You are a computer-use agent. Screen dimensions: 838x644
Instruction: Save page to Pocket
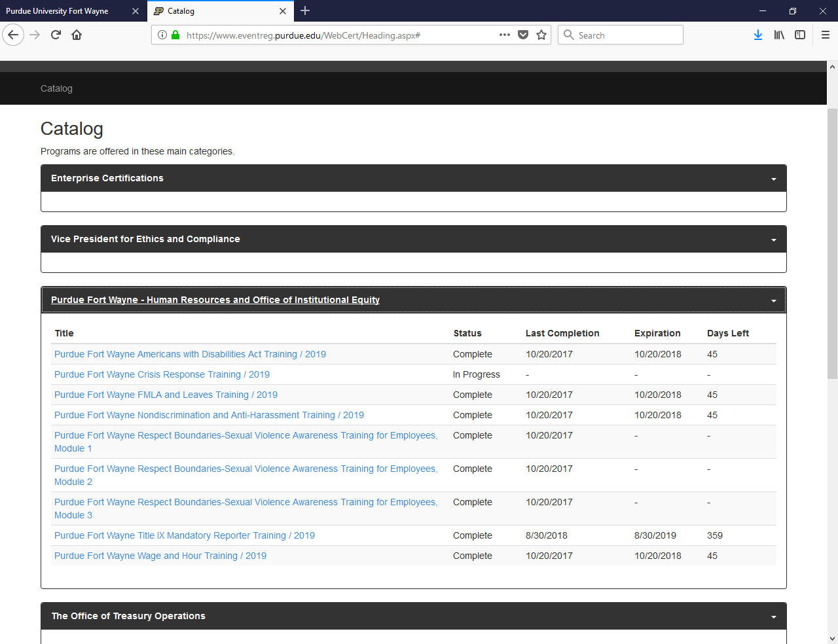523,35
